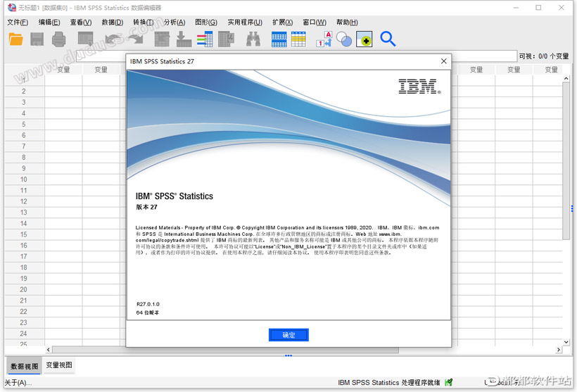The image size is (577, 392).
Task: Click the IBM logo in About dialog
Action: coord(419,87)
